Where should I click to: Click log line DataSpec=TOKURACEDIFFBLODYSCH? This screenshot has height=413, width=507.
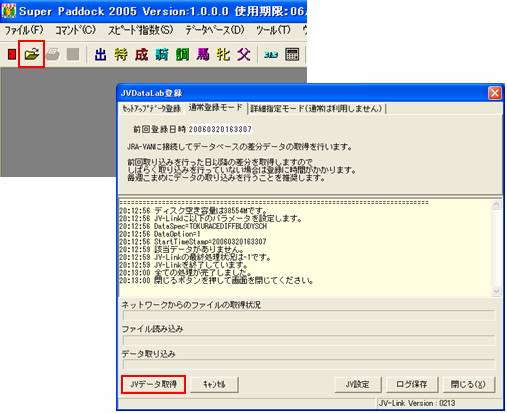pos(193,226)
